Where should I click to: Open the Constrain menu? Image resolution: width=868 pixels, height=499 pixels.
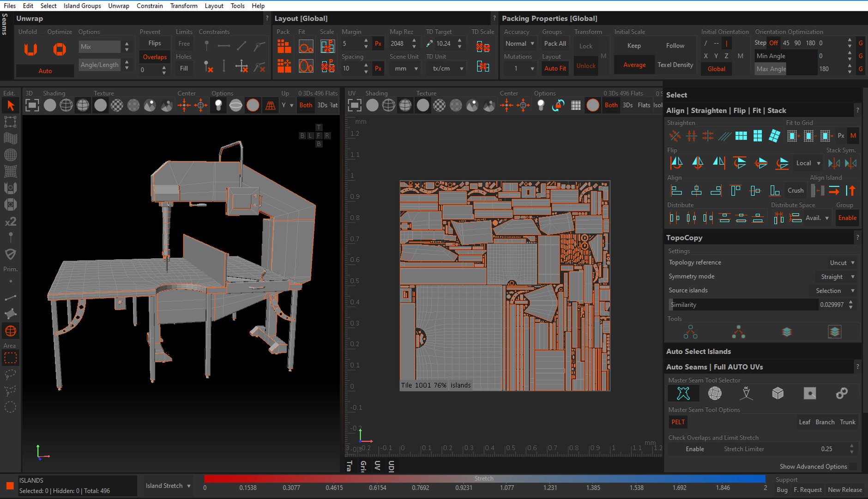point(149,6)
